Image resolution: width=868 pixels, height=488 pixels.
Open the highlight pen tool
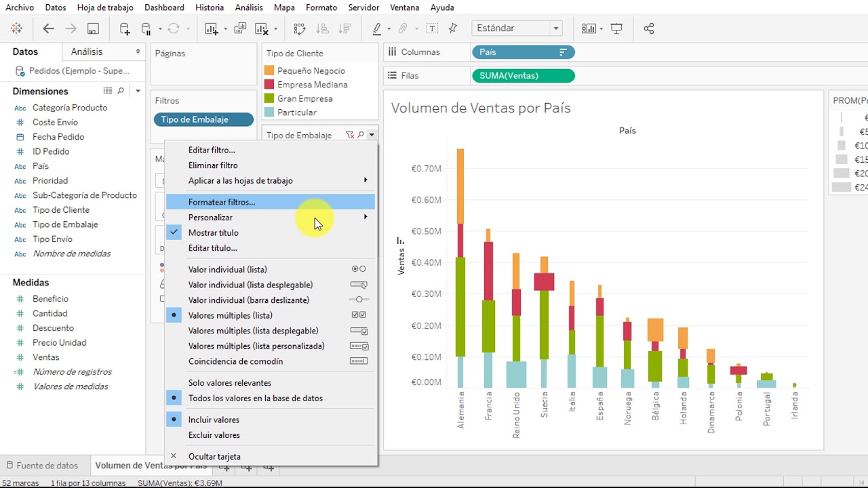(377, 28)
